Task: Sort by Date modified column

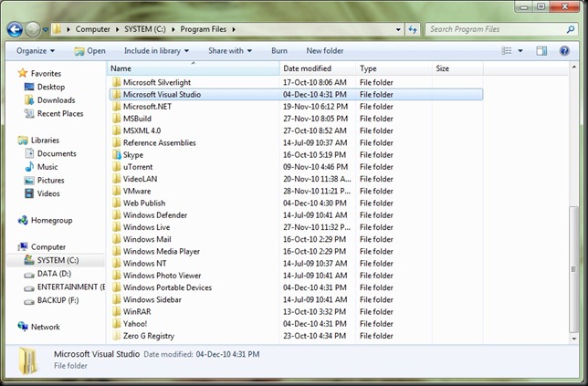Action: click(x=318, y=68)
